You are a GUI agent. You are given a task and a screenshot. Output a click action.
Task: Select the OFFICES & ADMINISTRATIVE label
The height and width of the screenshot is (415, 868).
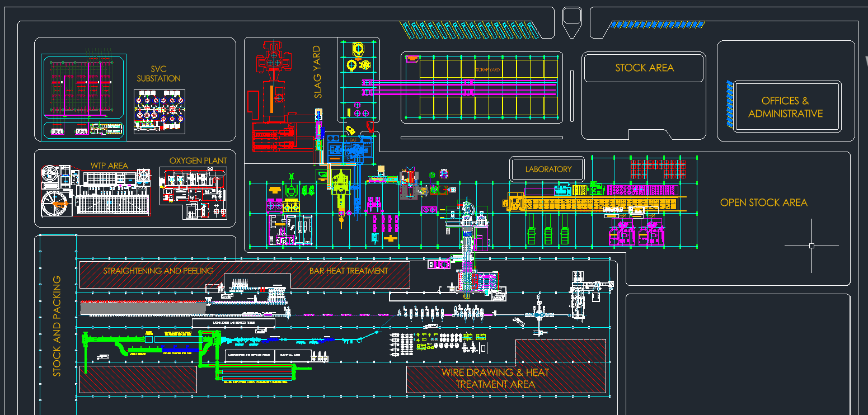pyautogui.click(x=786, y=106)
